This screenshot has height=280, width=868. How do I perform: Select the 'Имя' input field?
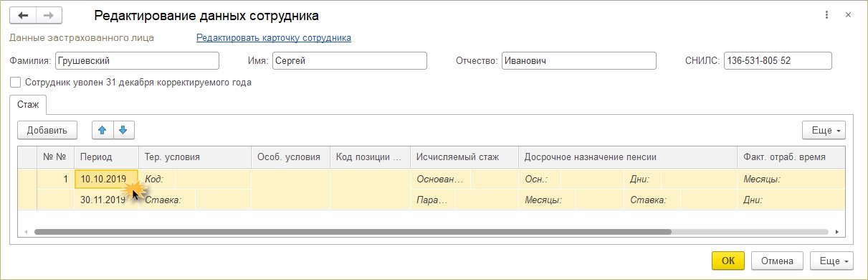point(349,61)
